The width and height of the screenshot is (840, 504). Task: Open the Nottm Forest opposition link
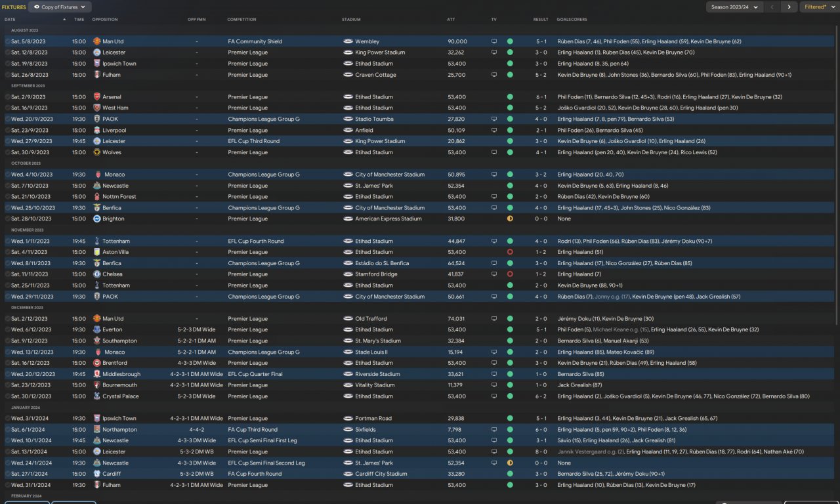click(x=119, y=197)
